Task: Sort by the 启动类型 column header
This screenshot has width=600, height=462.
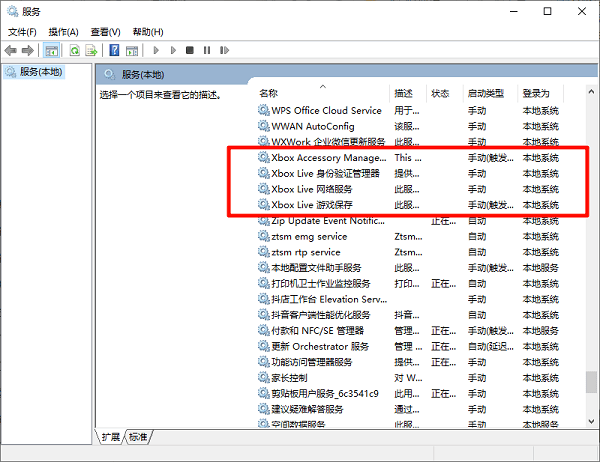Action: [486, 93]
